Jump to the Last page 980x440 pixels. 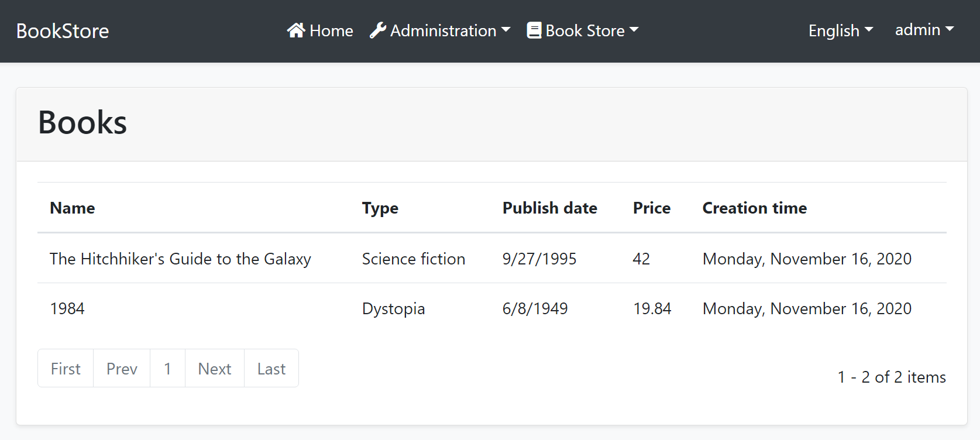coord(271,369)
